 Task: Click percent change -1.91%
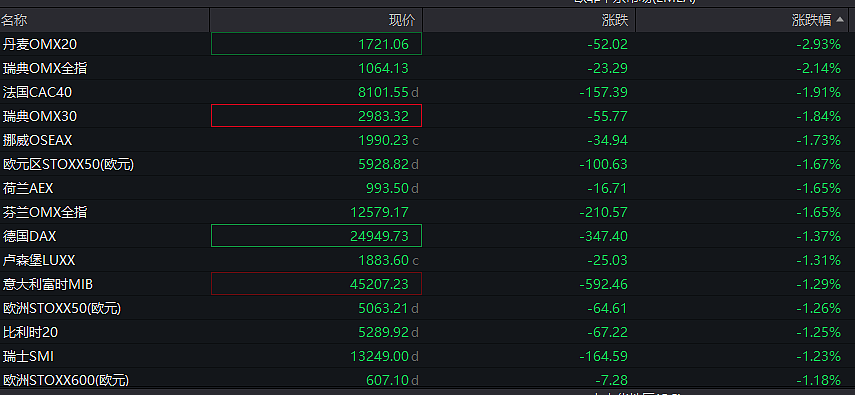[818, 92]
